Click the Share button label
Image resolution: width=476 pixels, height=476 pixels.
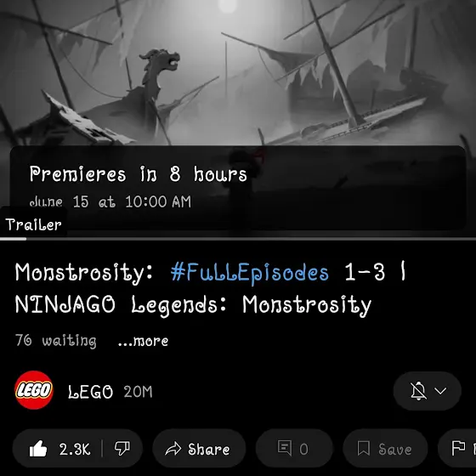(209, 449)
